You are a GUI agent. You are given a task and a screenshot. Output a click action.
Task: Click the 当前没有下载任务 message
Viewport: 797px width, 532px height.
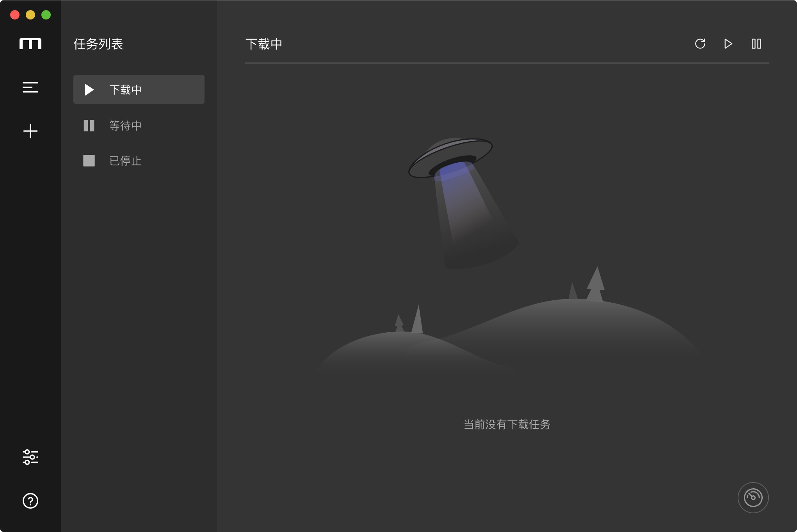507,424
